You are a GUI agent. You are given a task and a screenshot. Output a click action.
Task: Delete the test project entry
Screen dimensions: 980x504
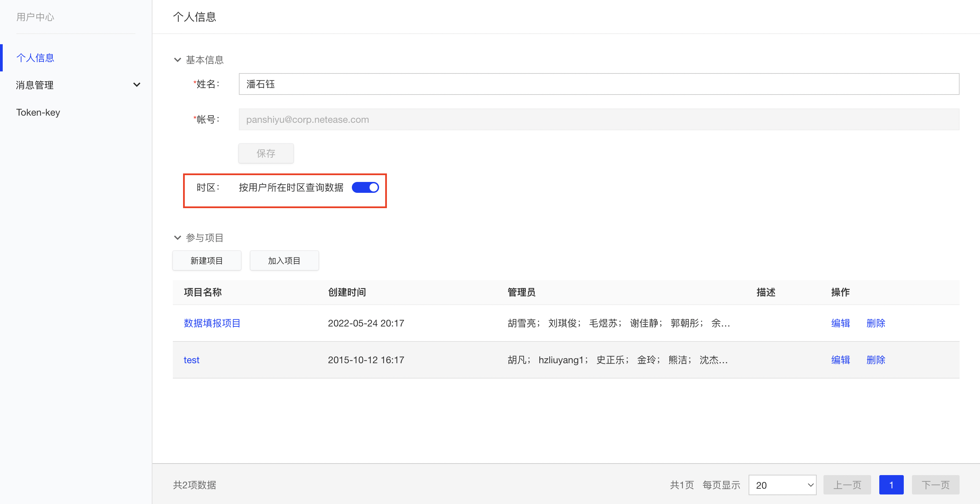[x=876, y=359]
